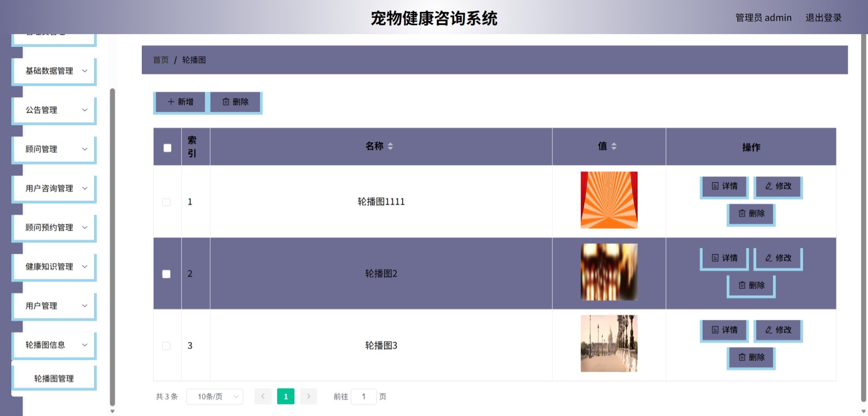Expand the 顾问管理 menu chevron
The height and width of the screenshot is (416, 868).
[85, 149]
